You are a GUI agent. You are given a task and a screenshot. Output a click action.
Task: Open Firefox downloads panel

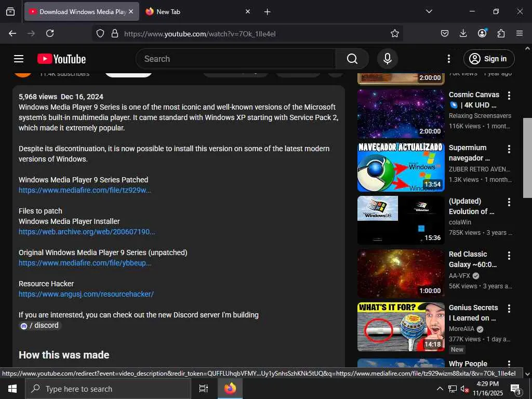pyautogui.click(x=463, y=33)
